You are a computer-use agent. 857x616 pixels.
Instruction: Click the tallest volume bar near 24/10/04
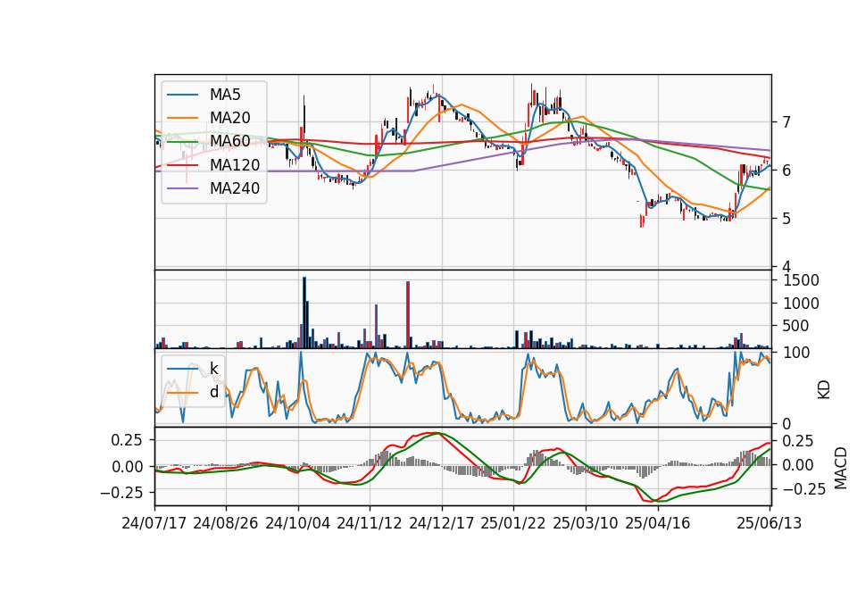coord(304,312)
